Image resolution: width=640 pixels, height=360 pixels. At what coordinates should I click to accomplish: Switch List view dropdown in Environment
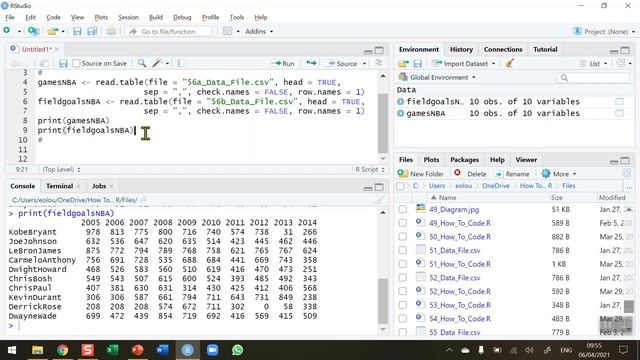(593, 64)
